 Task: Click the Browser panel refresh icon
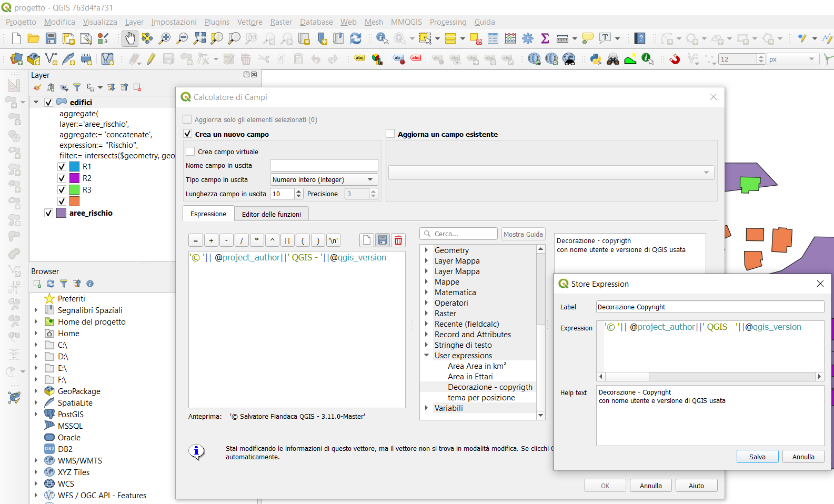51,284
